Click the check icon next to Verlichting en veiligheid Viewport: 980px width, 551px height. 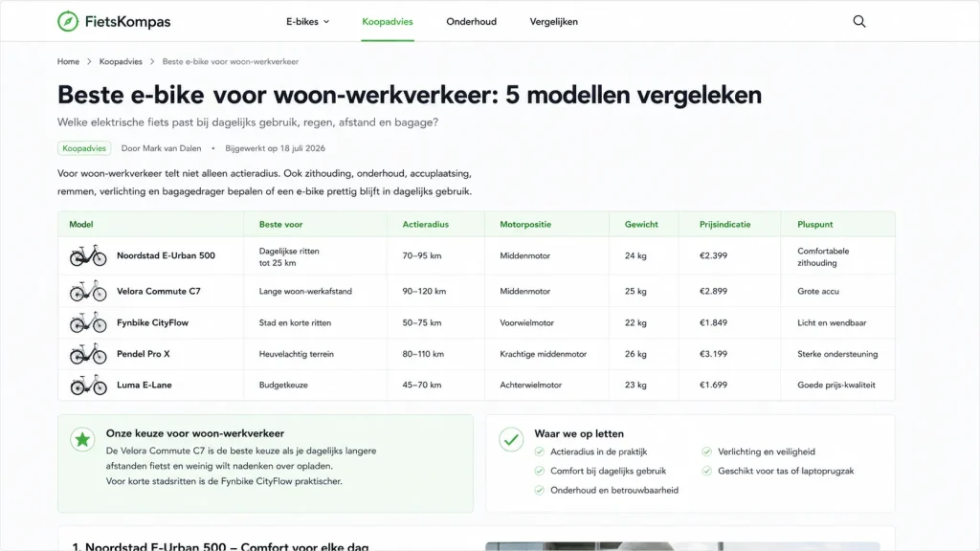click(707, 452)
